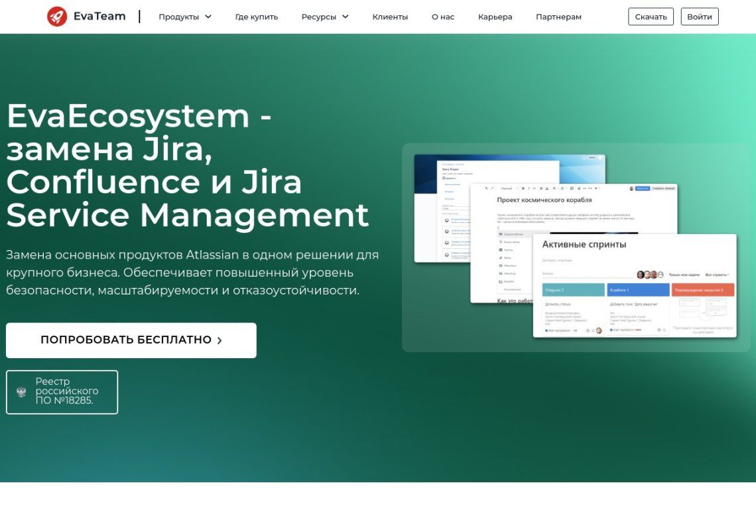Viewport: 756px width, 532px height.
Task: Click the Проект космического корабля document preview
Action: [544, 200]
